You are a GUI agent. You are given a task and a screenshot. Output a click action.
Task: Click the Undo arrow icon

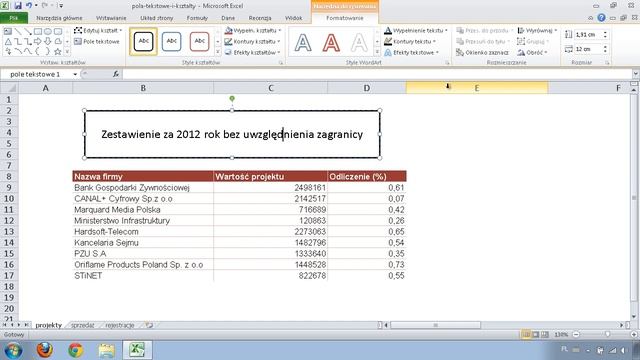tap(29, 6)
